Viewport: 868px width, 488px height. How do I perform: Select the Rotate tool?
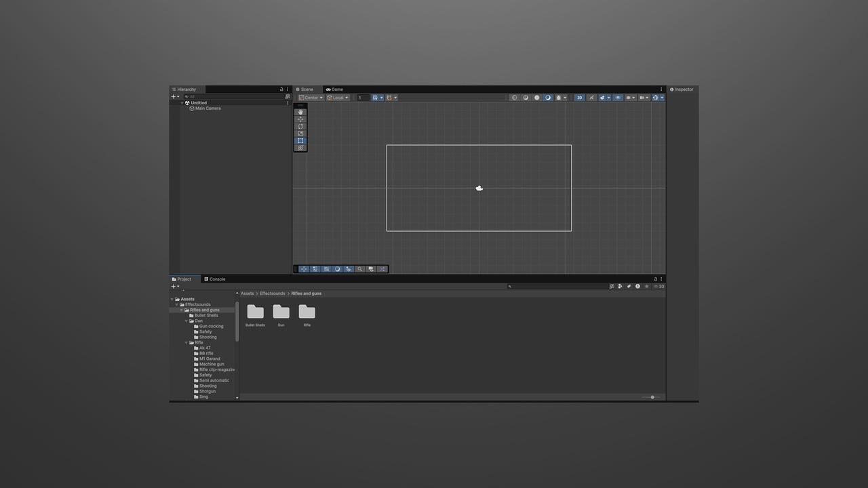(300, 126)
